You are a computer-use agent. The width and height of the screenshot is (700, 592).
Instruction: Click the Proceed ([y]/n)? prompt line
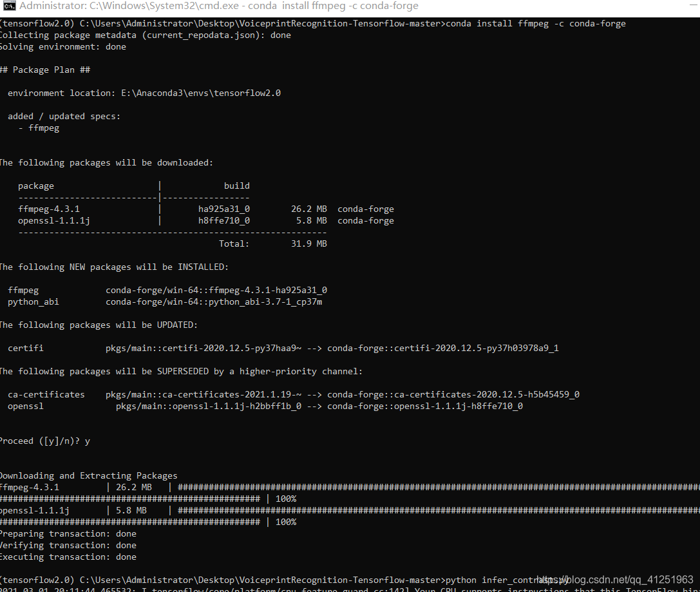click(x=45, y=441)
